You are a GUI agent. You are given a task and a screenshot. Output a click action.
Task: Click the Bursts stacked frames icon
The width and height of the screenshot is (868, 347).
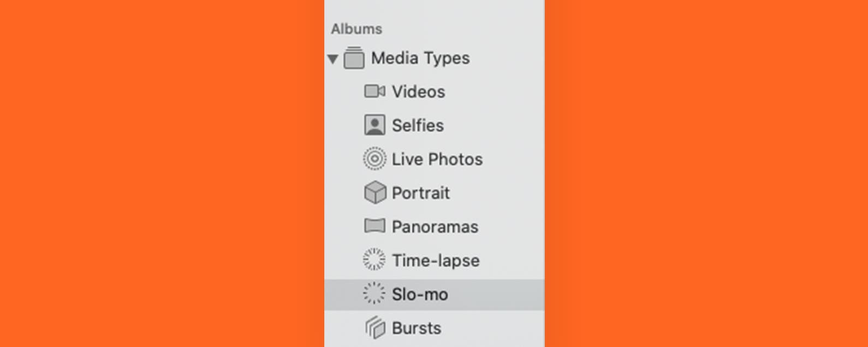tap(374, 327)
